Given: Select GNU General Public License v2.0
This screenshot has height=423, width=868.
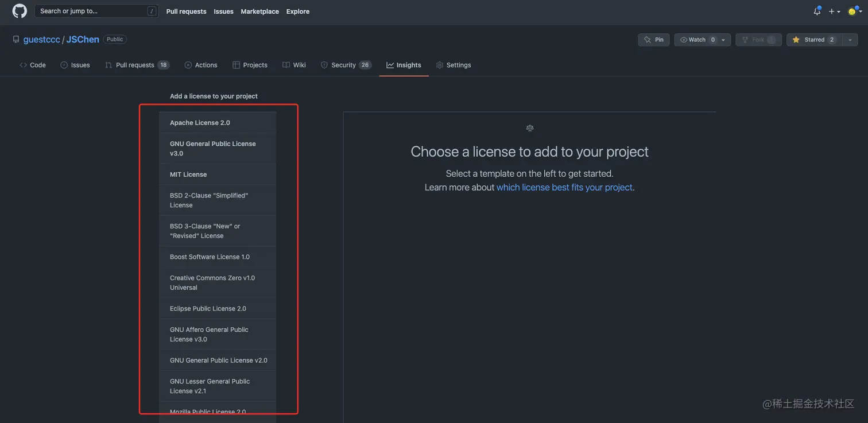Looking at the screenshot, I should pos(218,360).
